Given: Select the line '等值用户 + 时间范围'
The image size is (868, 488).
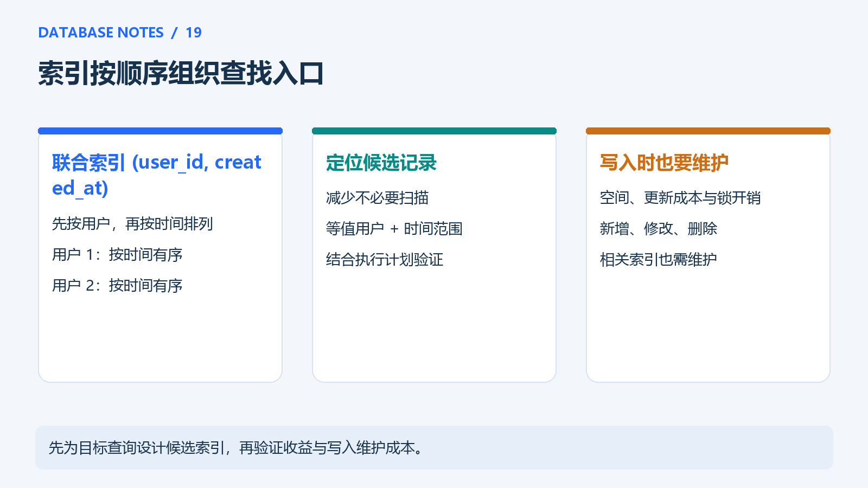Looking at the screenshot, I should coord(394,228).
